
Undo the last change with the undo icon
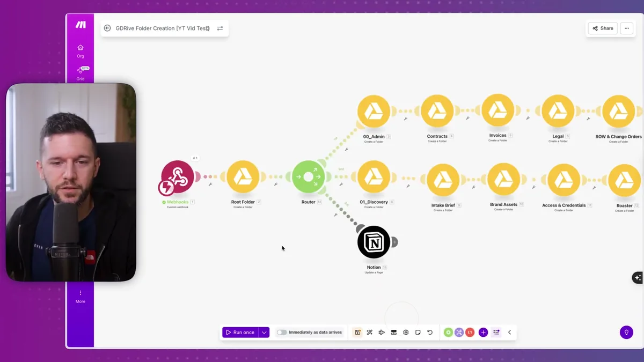(430, 332)
